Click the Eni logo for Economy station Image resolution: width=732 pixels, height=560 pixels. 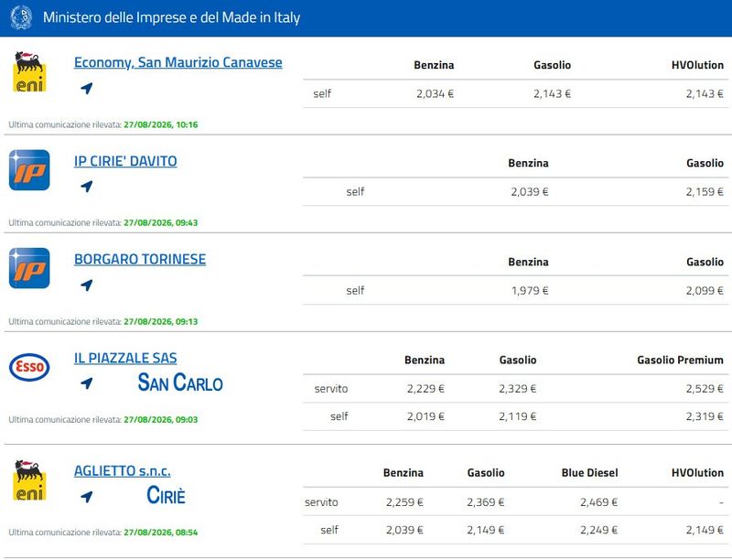point(29,71)
